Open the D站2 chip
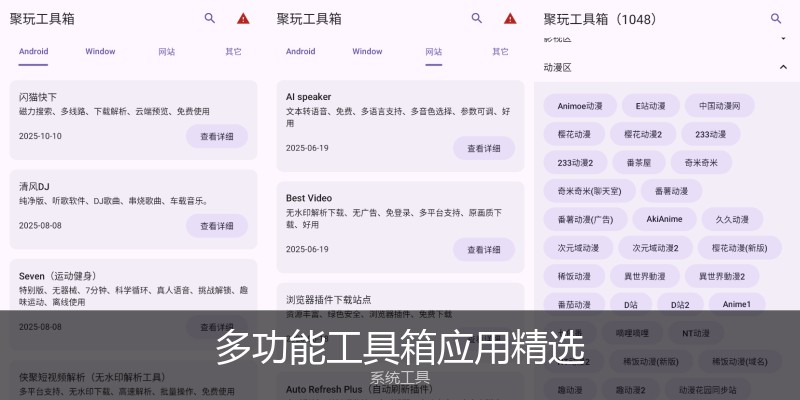Screen dimensions: 800x400 coord(680,305)
